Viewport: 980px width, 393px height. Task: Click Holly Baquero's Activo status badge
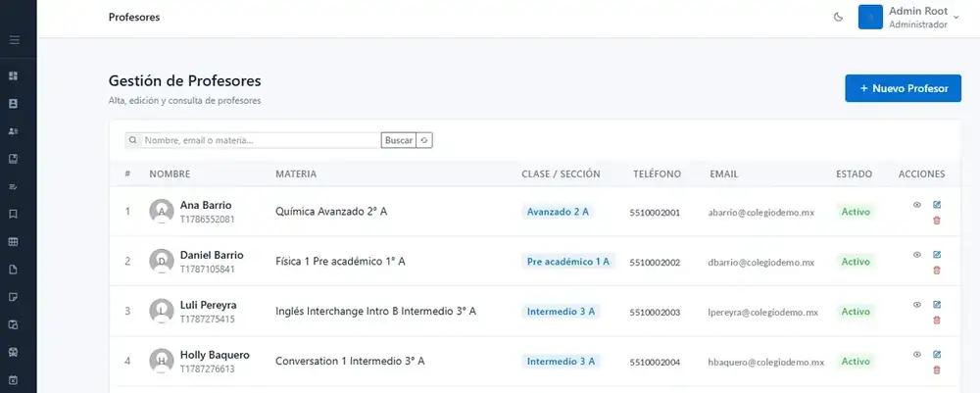pos(856,361)
